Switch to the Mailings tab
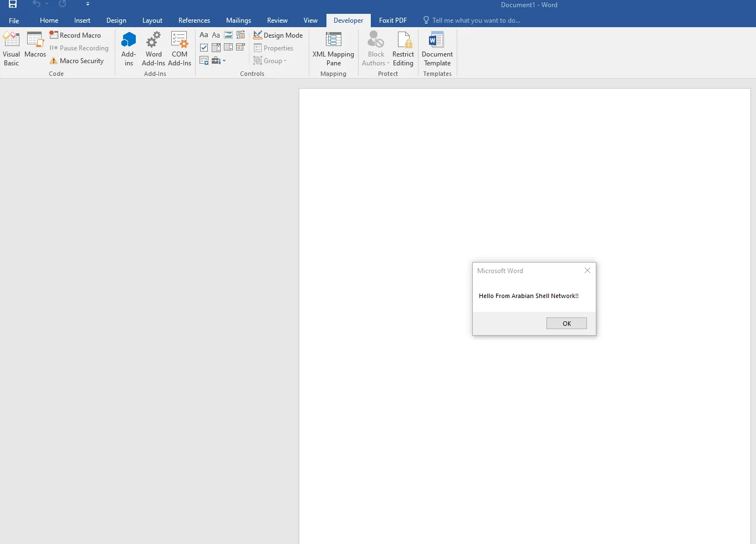The height and width of the screenshot is (544, 756). (238, 20)
